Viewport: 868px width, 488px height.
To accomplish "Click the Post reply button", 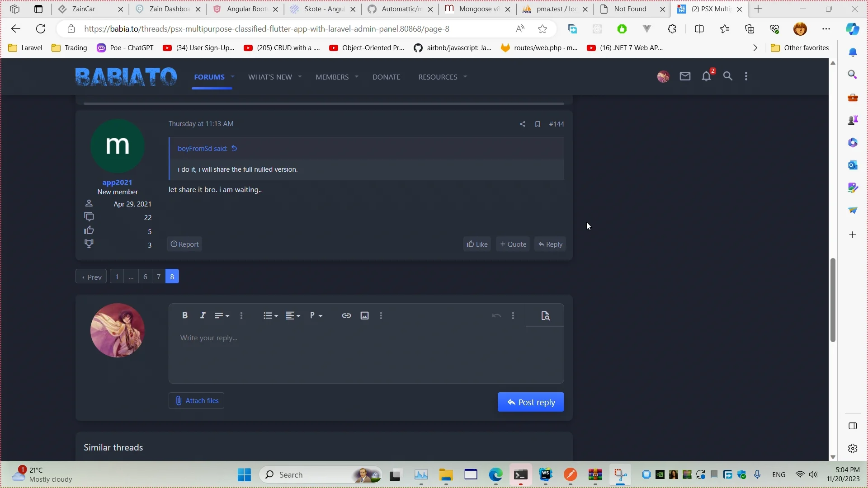I will coord(531,402).
